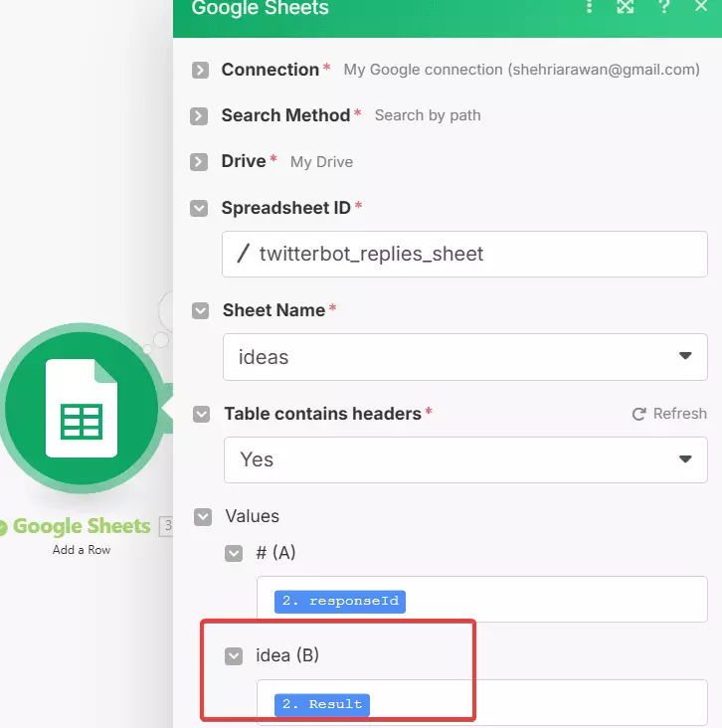The image size is (722, 728).
Task: Expand the Drive field arrow
Action: coord(201,161)
